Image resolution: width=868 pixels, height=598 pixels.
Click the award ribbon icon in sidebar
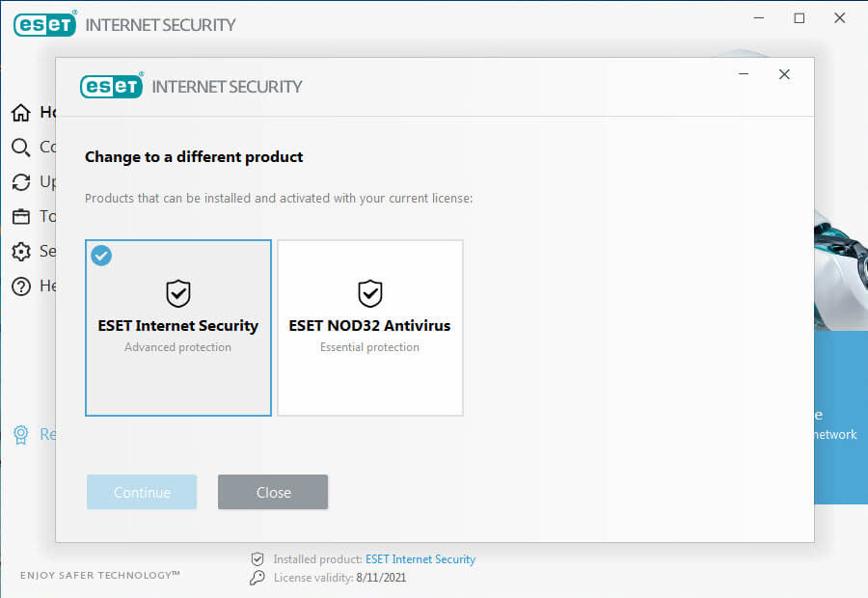point(20,435)
